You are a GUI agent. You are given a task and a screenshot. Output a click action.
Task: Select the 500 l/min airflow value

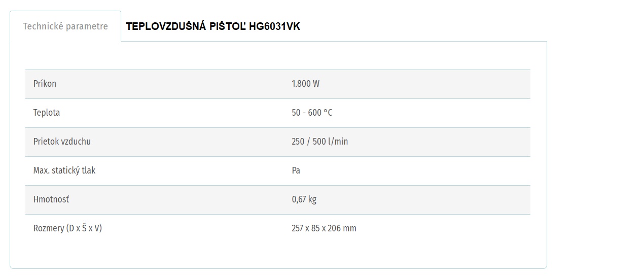coord(330,142)
